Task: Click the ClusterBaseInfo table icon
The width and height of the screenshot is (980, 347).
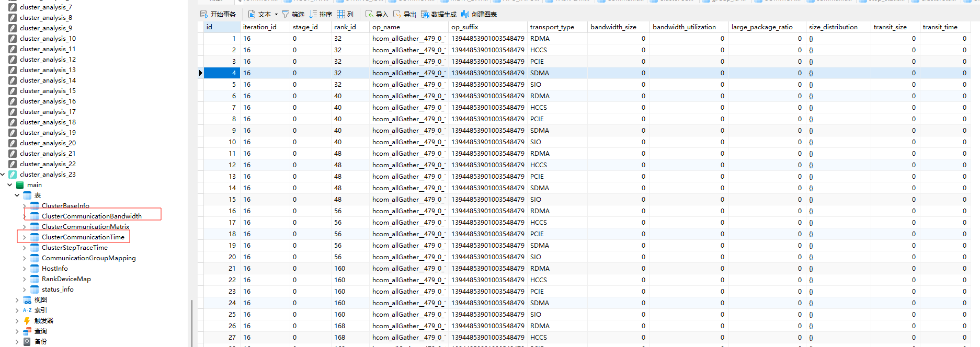Action: (x=35, y=206)
